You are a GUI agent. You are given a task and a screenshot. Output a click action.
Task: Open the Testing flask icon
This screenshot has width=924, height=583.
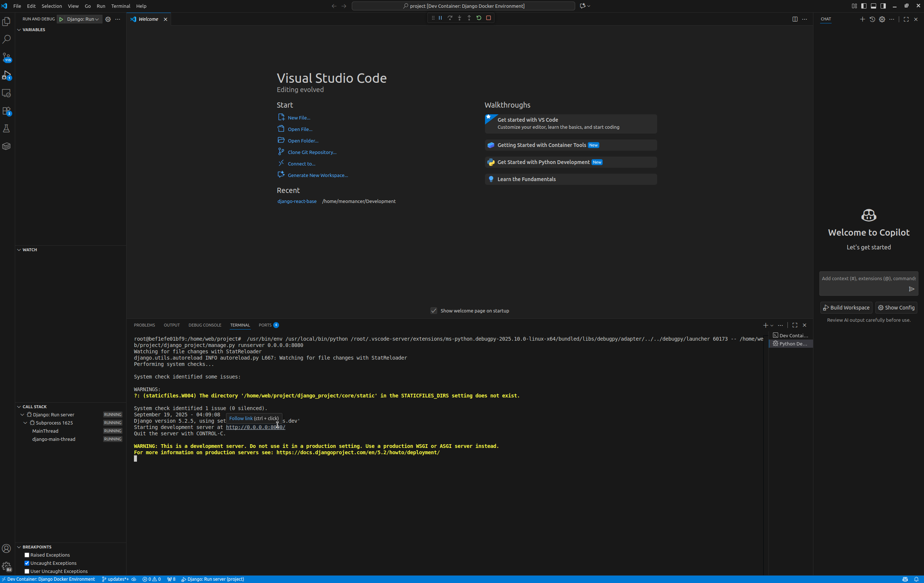pyautogui.click(x=7, y=128)
